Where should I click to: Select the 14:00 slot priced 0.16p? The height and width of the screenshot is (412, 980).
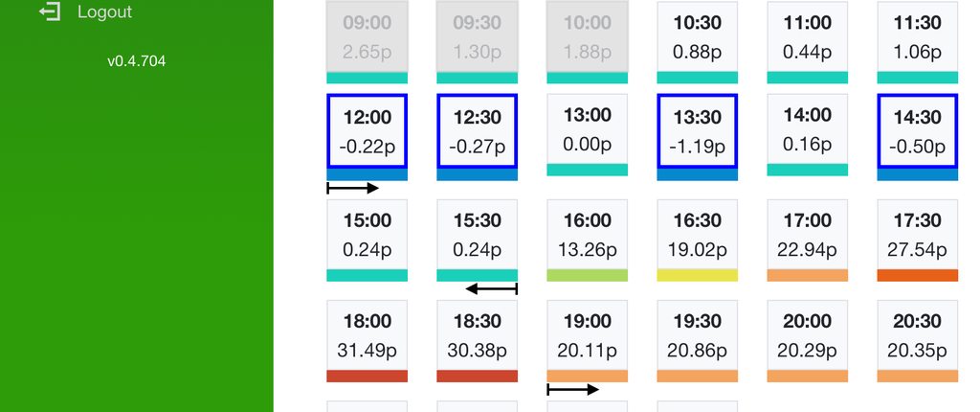pos(807,129)
